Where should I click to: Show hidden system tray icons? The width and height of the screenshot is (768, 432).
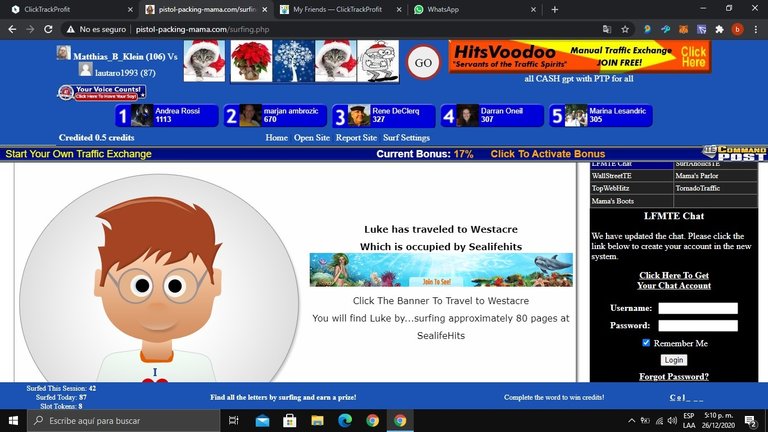632,421
